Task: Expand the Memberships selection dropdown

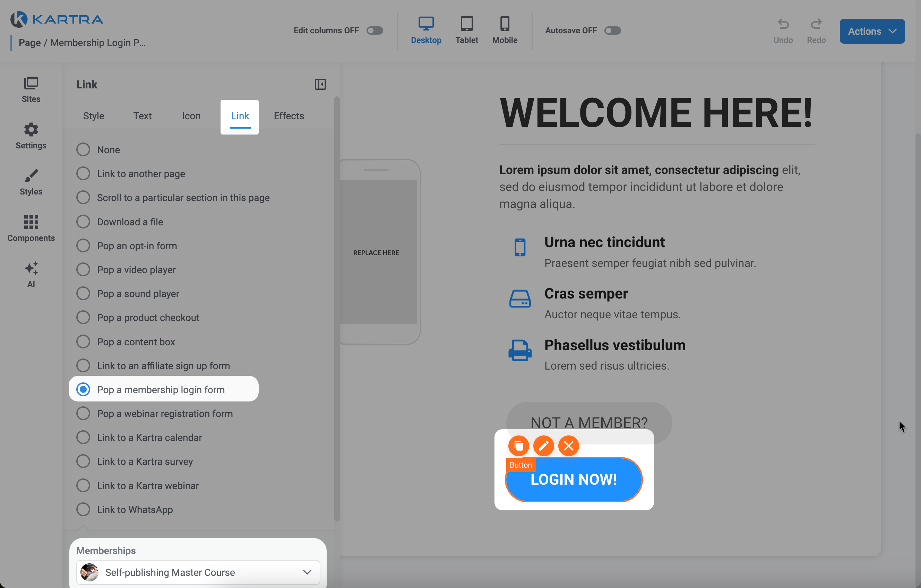Action: 198,572
